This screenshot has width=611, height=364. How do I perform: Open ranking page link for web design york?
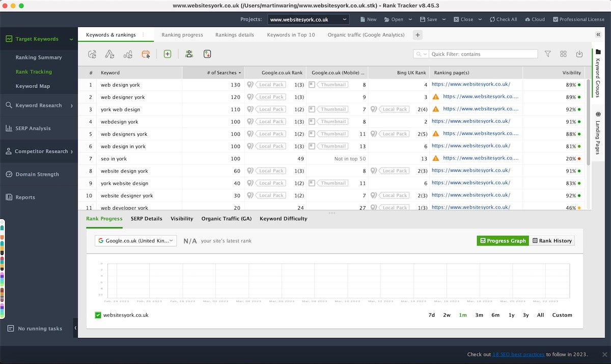tap(471, 85)
